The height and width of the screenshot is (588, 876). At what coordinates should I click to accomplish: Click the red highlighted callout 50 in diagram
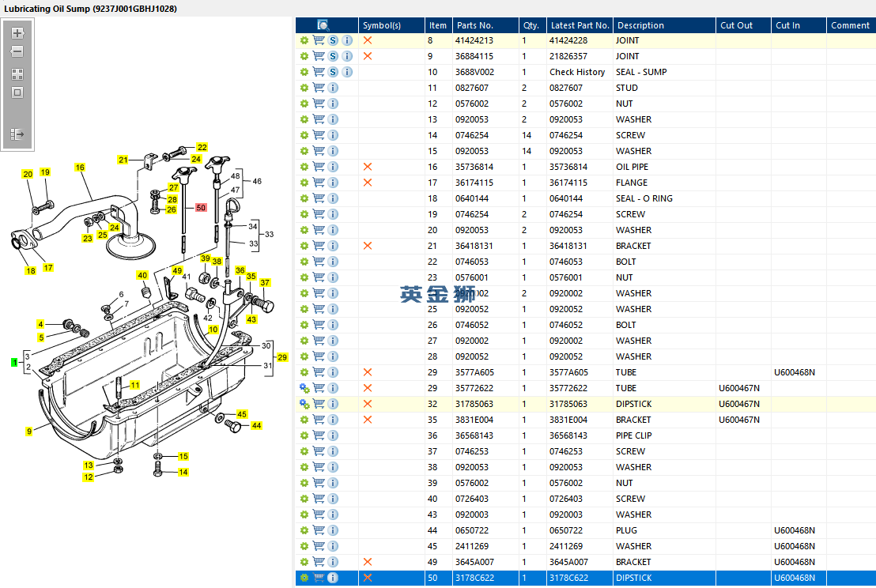pos(201,208)
